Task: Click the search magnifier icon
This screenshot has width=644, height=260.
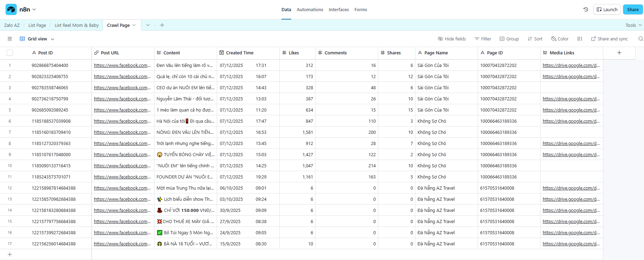Action: (641, 39)
